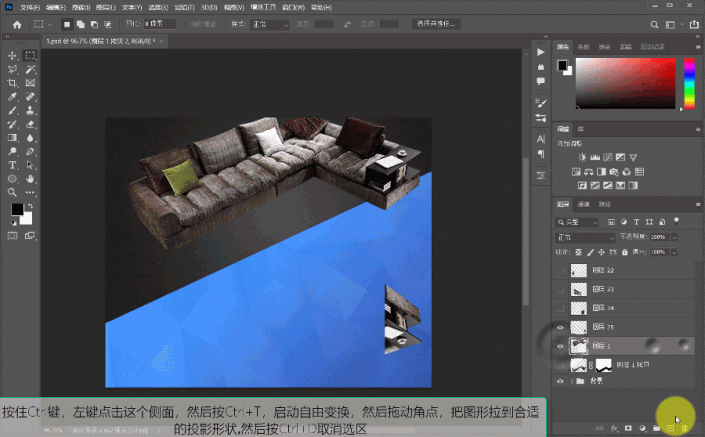Open the Window(W) menu

point(293,7)
